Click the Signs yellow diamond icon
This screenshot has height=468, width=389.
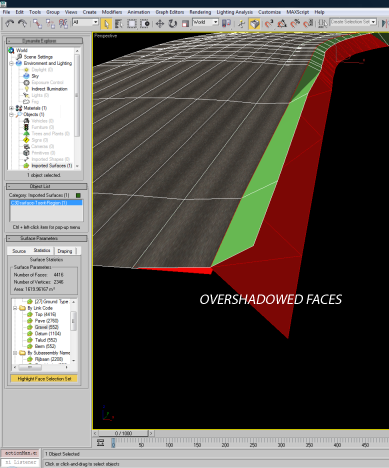pyautogui.click(x=26, y=140)
